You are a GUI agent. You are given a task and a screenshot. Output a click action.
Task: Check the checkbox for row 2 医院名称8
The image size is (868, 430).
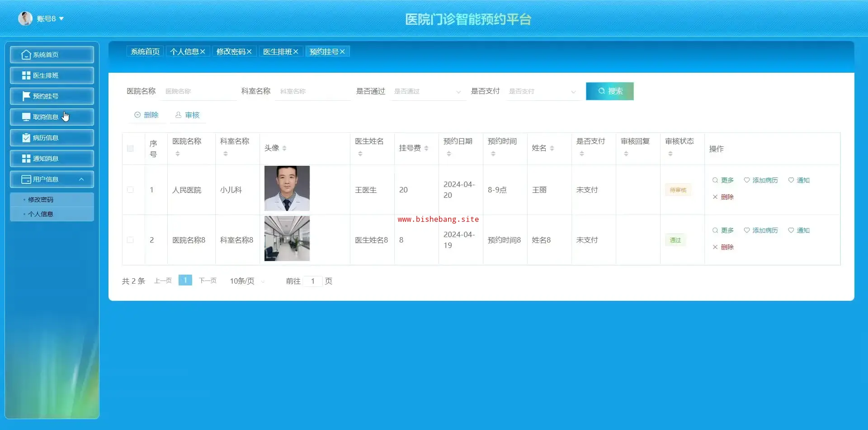pyautogui.click(x=130, y=240)
